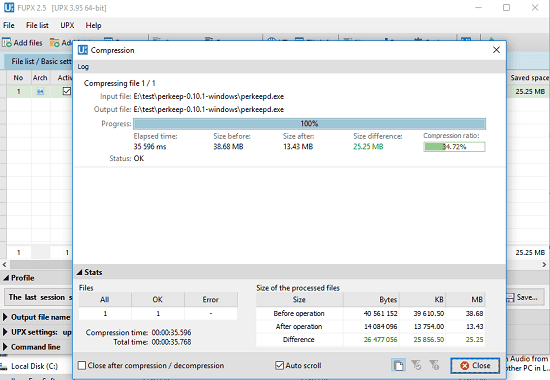This screenshot has height=380, width=550.
Task: Click the filter OK entries icon with checkmark
Action: (416, 365)
